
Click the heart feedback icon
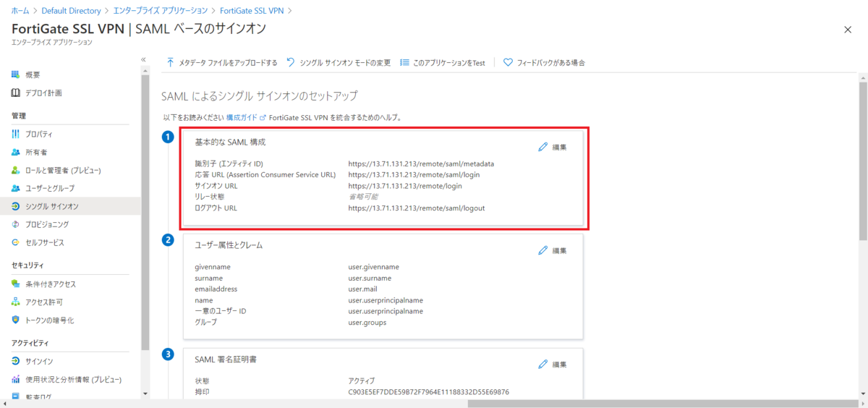coord(508,62)
